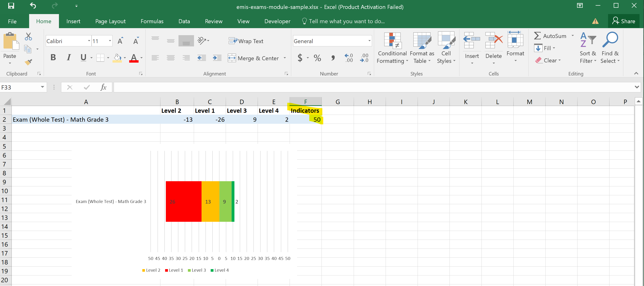644x286 pixels.
Task: Click the Cut scissors icon
Action: tap(28, 36)
